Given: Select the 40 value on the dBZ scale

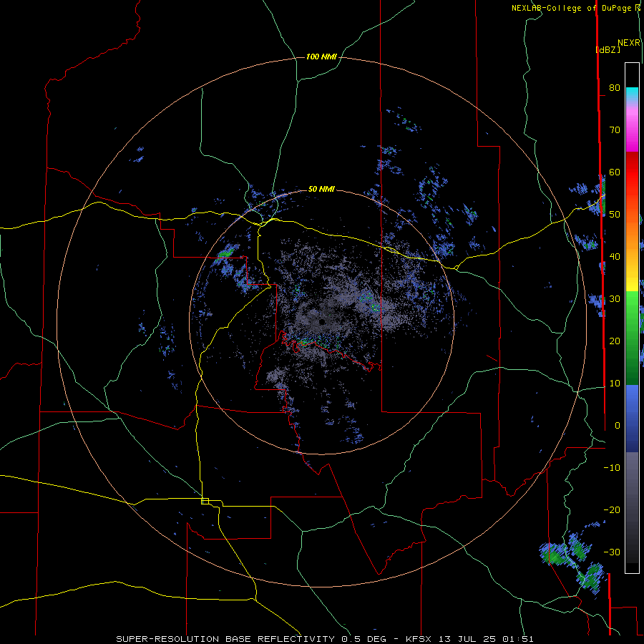Looking at the screenshot, I should click(x=615, y=257).
